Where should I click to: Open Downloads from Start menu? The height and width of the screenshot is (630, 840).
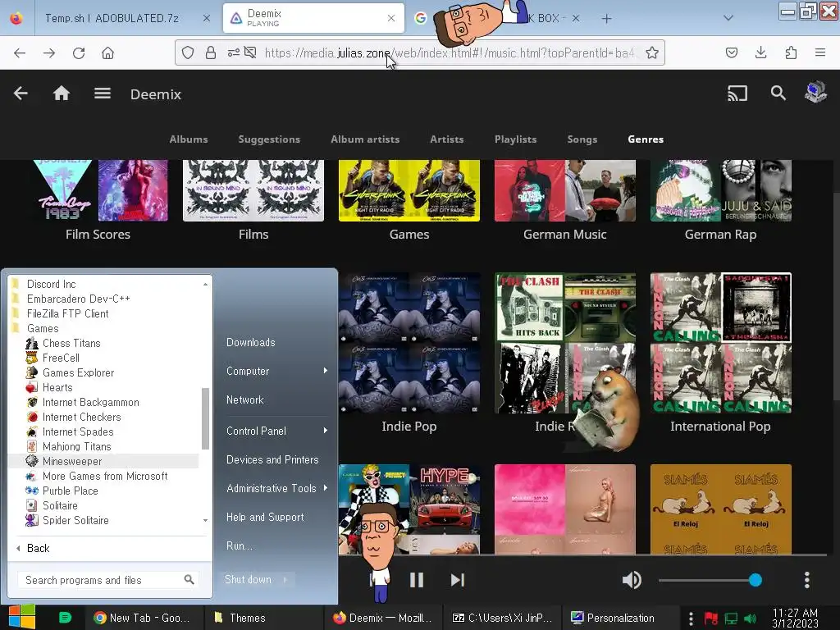point(251,342)
